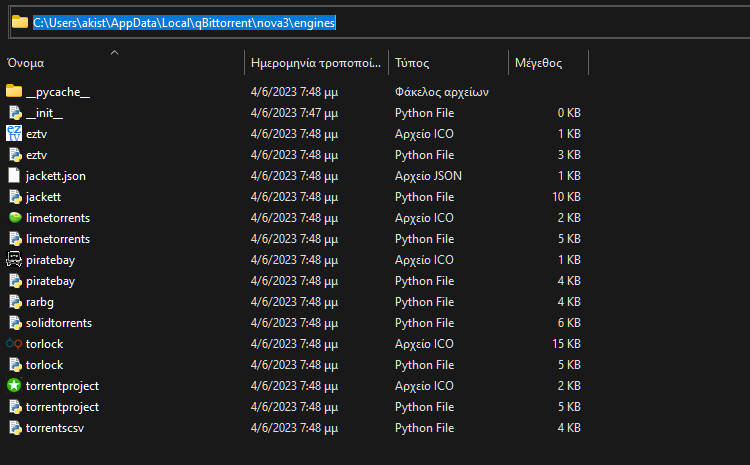Click the limetorrents Python file icon
Image resolution: width=750 pixels, height=465 pixels.
pos(15,239)
